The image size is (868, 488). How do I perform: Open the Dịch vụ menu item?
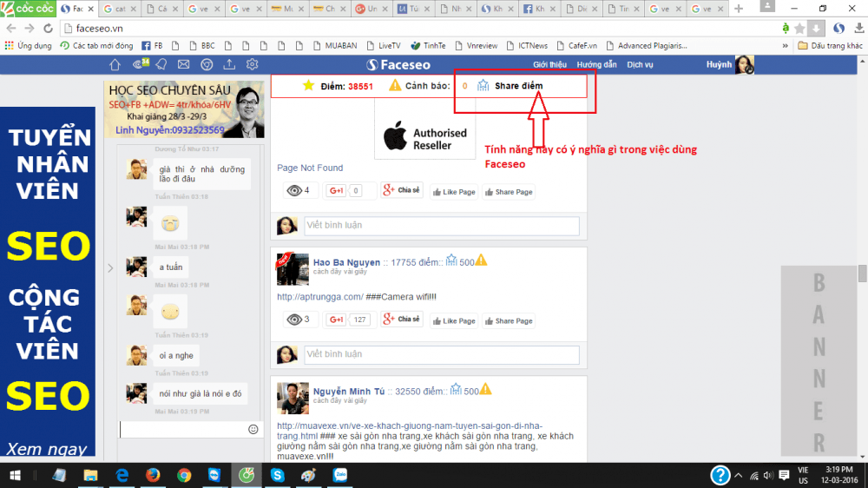[640, 65]
